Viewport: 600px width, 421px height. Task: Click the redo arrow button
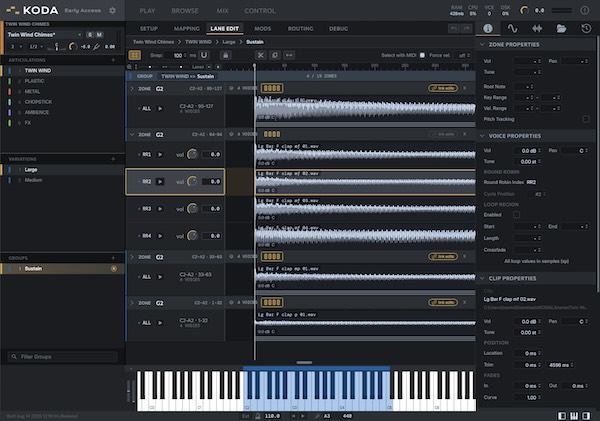[x=466, y=28]
